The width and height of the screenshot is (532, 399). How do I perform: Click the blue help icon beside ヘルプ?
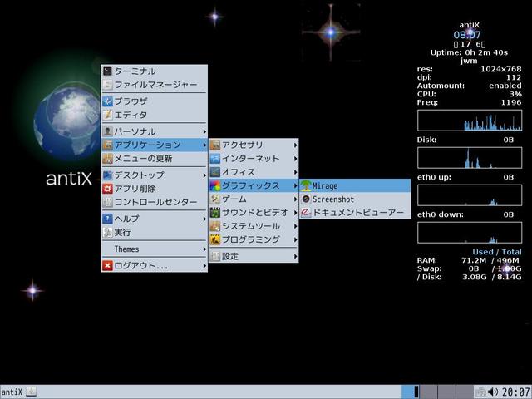pos(107,219)
